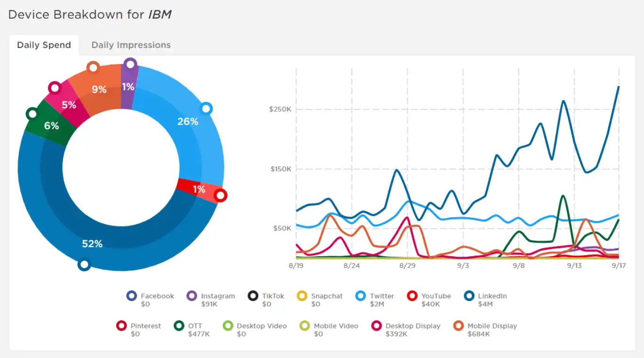Toggle the TikTok legend circle
Image resolution: width=644 pixels, height=358 pixels.
[253, 296]
